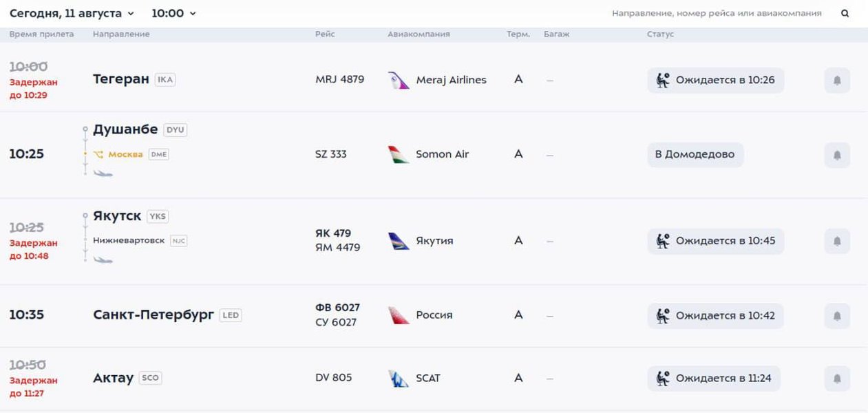Click the Россия airline logo
The image size is (868, 413).
399,315
